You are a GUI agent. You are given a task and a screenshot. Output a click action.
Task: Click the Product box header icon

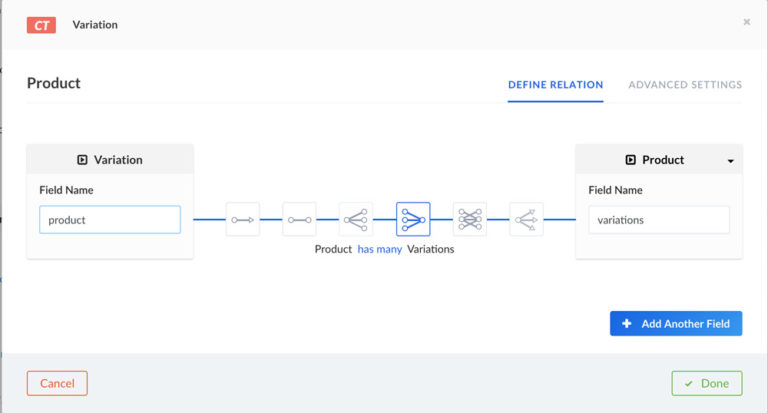click(630, 160)
